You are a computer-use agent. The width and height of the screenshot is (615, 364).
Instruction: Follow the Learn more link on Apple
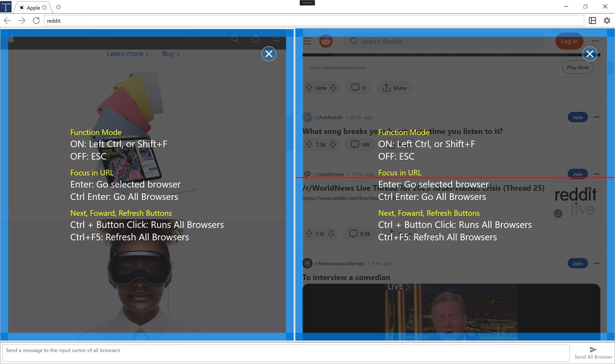tap(125, 54)
